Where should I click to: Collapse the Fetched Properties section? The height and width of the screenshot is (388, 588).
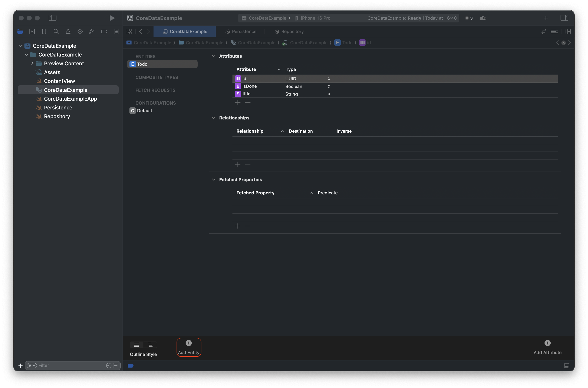214,179
